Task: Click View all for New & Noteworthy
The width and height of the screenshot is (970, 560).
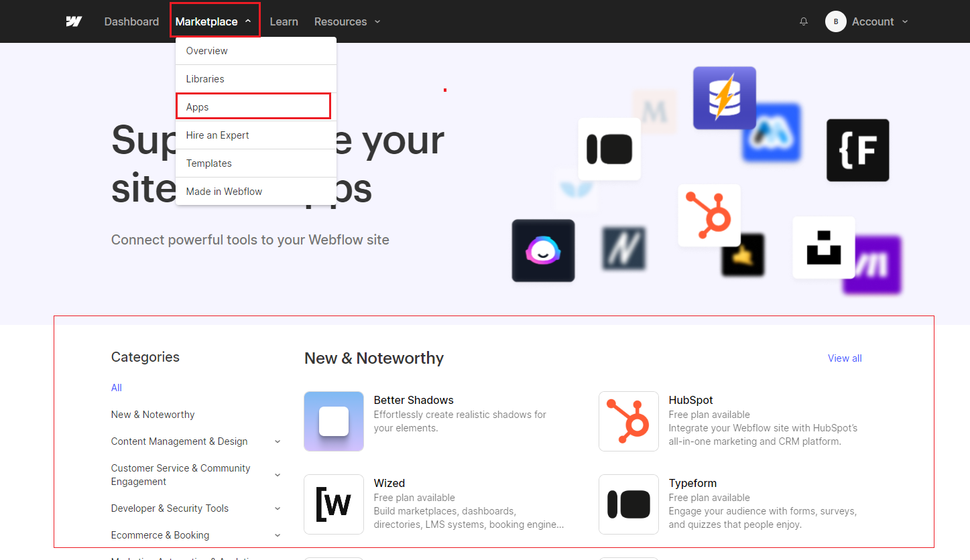Action: click(845, 358)
